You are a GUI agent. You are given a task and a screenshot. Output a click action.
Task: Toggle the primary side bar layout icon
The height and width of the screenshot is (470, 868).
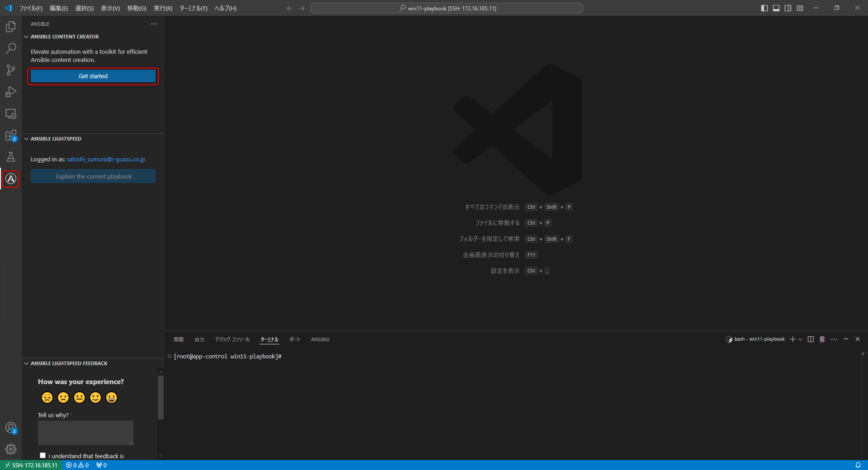click(x=764, y=8)
